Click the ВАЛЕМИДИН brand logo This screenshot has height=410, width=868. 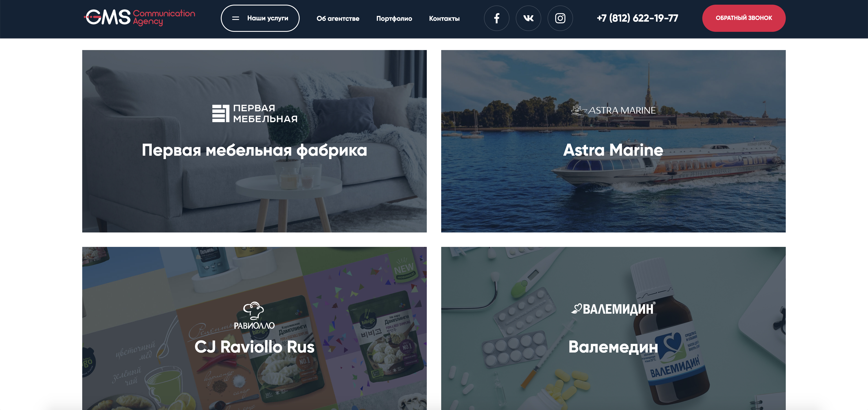(613, 309)
